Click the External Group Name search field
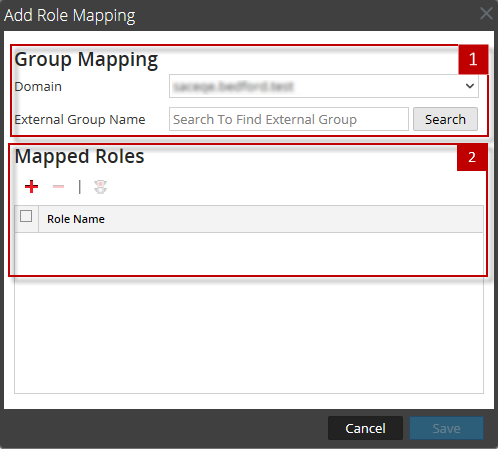This screenshot has width=498, height=449. (289, 119)
